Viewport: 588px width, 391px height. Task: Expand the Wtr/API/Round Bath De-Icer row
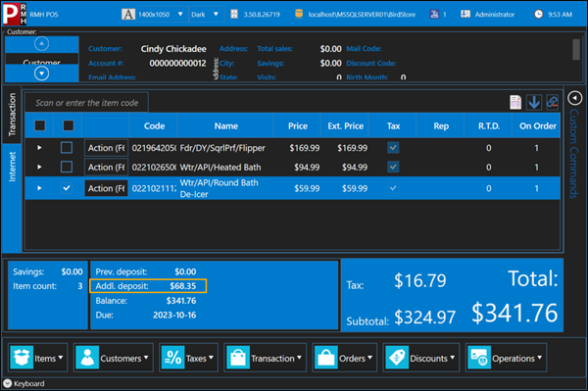click(x=39, y=188)
